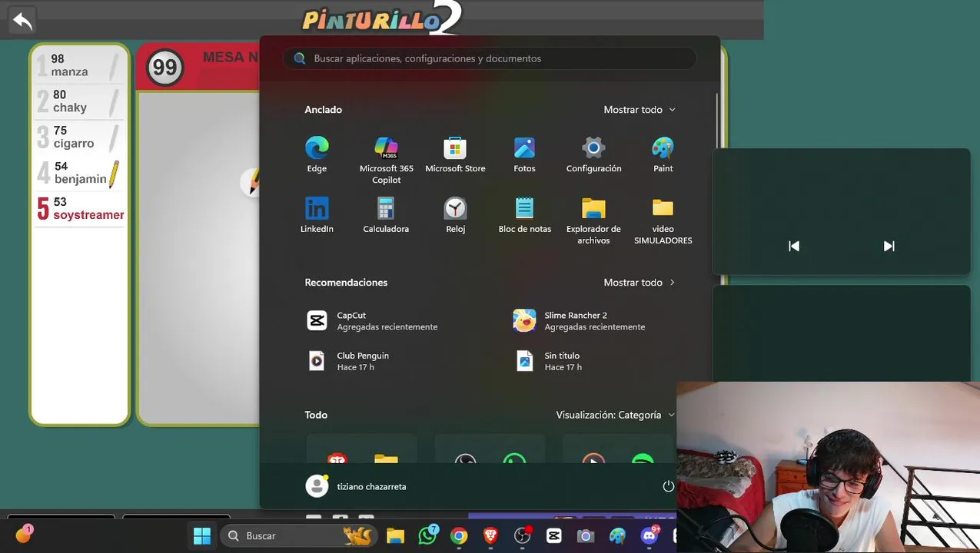Click the Windows Start button on taskbar

202,536
